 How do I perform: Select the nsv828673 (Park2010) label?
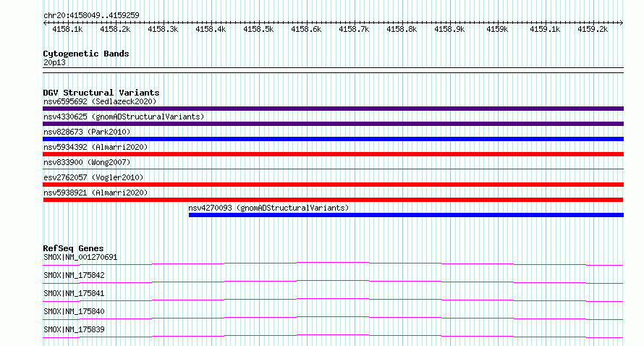pyautogui.click(x=87, y=132)
